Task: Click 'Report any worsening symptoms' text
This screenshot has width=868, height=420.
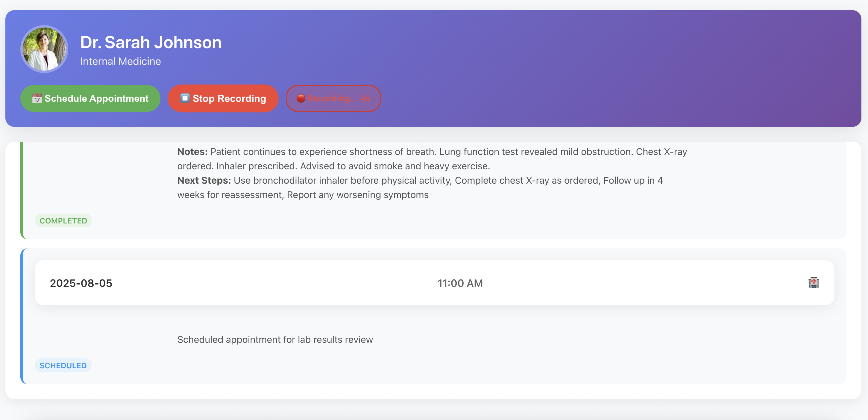Action: coord(357,195)
